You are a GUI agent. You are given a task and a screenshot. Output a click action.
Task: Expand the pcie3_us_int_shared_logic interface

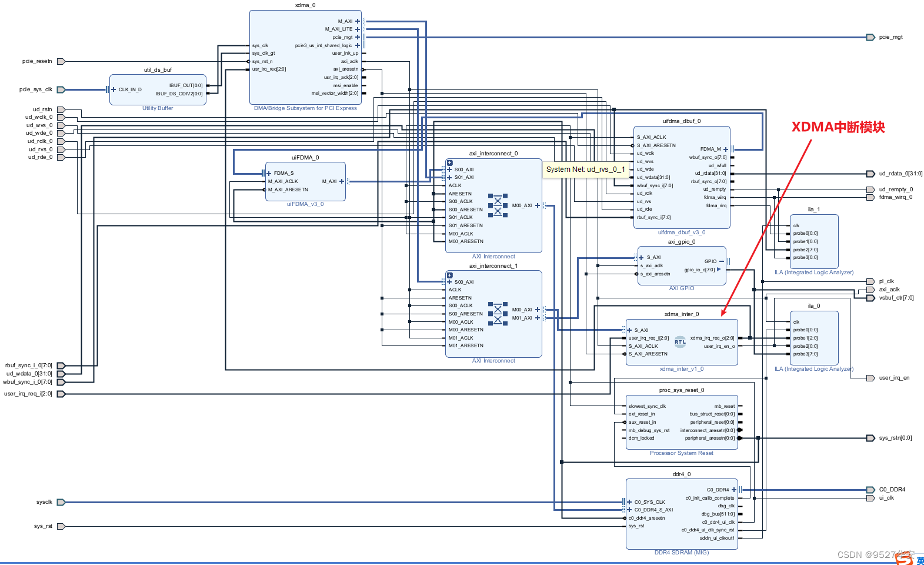pos(357,45)
